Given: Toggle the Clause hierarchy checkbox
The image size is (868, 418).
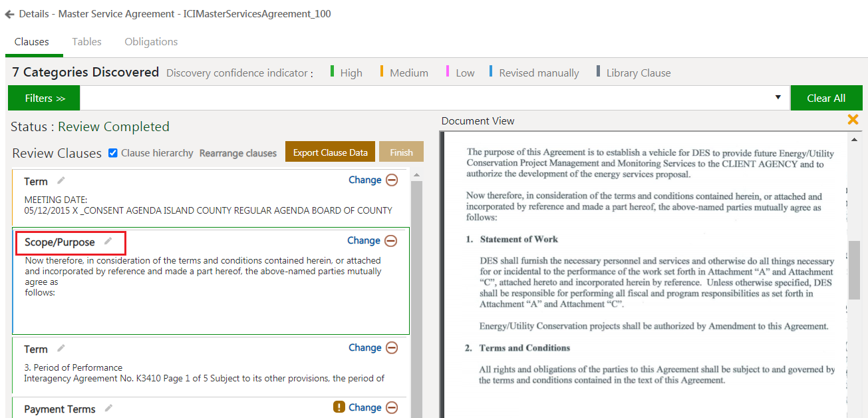Looking at the screenshot, I should pos(113,152).
